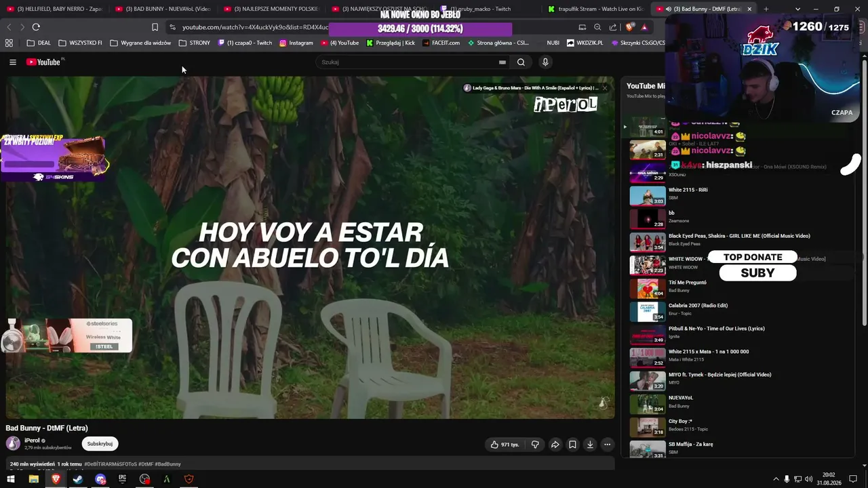This screenshot has width=868, height=488.
Task: Go forward with browser forward arrow
Action: [22, 27]
